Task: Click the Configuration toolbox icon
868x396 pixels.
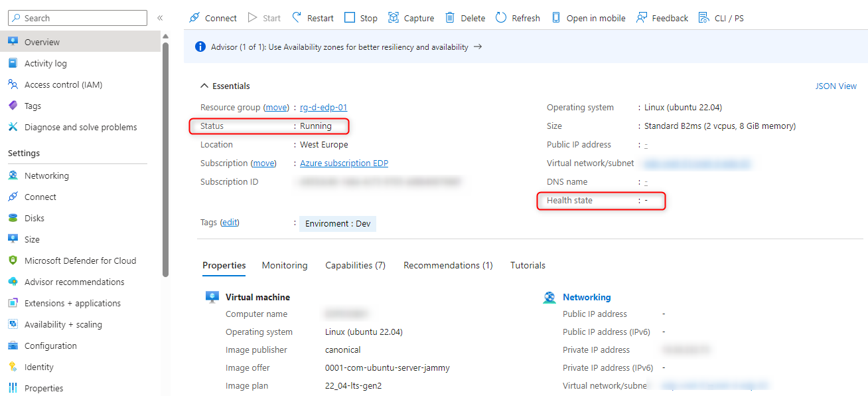Action: (13, 346)
